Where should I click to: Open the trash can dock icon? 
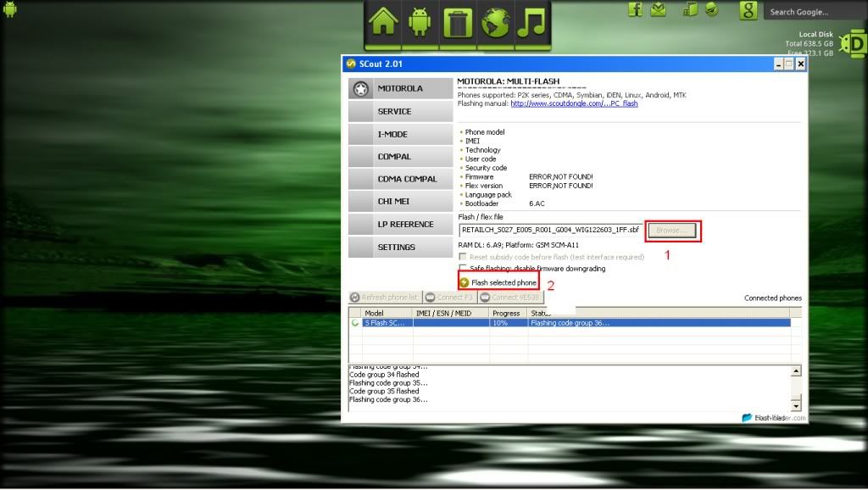(x=457, y=24)
